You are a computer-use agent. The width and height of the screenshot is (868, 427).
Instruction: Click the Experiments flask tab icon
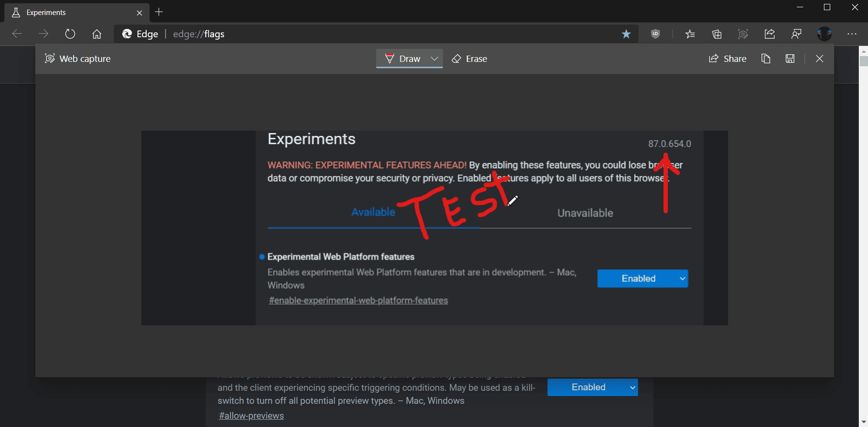pos(16,13)
